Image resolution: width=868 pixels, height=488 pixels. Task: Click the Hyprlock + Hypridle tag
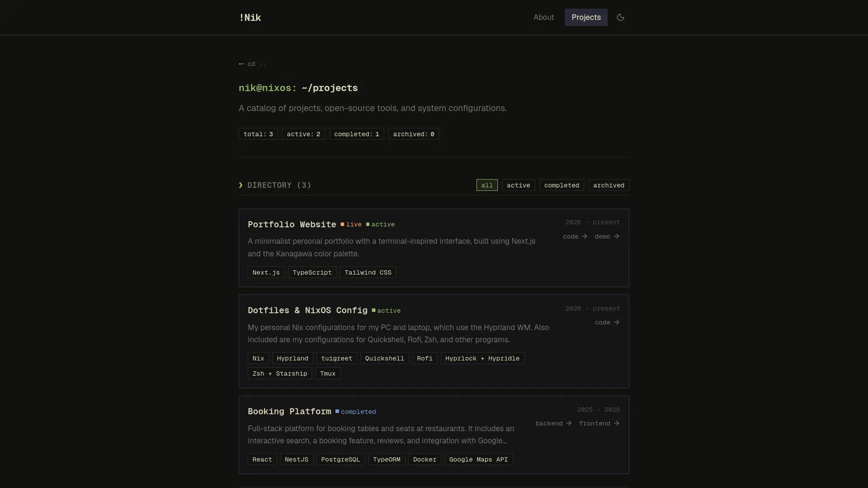(x=482, y=358)
